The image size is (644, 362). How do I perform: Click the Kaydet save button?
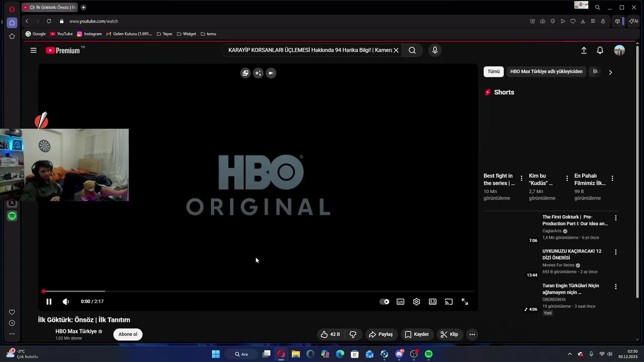pos(417,334)
